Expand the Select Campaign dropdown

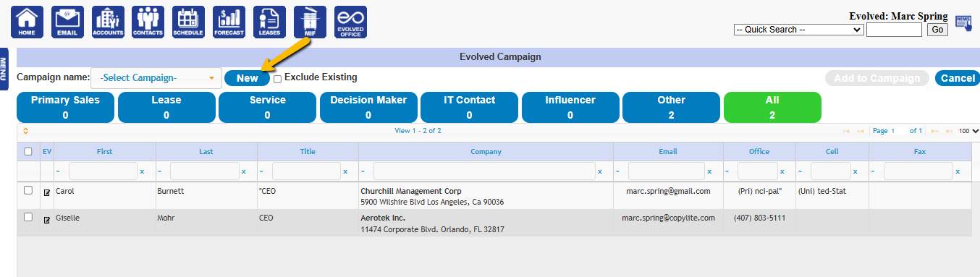(156, 78)
